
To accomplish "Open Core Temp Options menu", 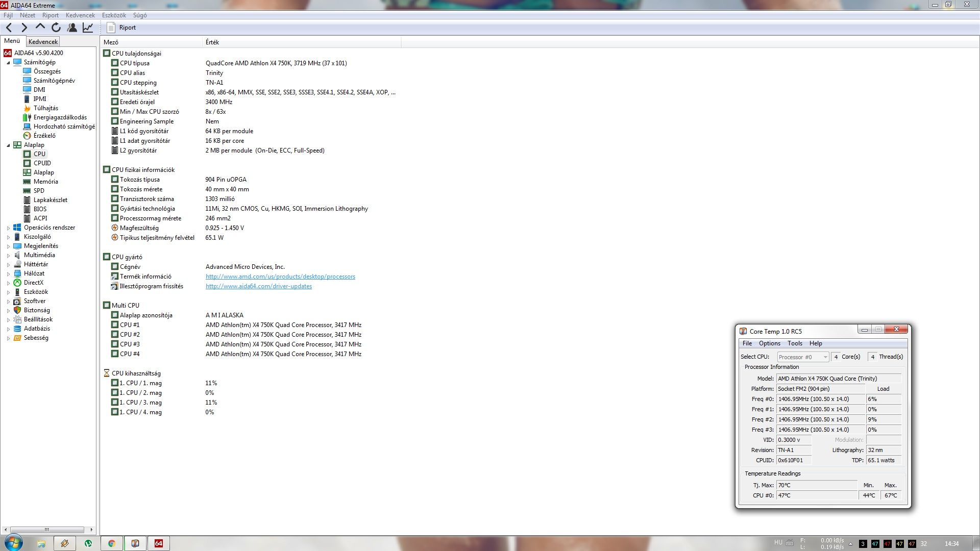I will pyautogui.click(x=769, y=343).
